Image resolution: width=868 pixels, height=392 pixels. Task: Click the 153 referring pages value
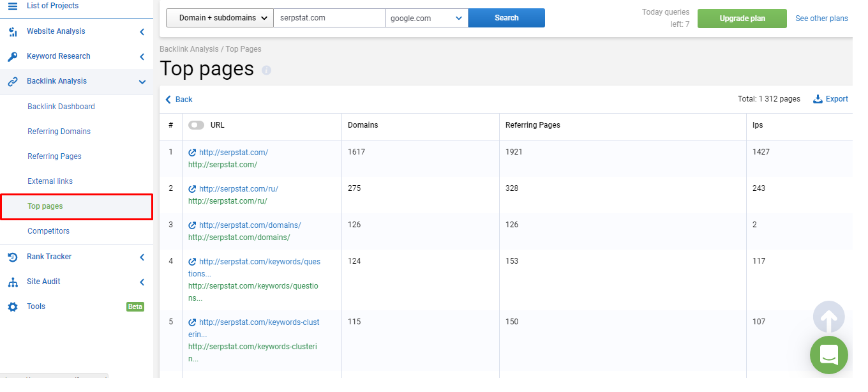[512, 261]
